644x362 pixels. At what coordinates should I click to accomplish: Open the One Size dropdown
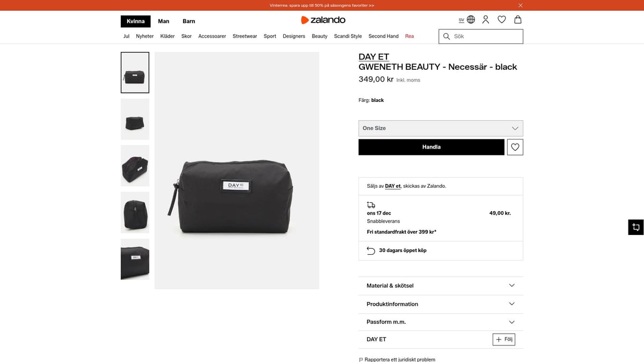440,128
